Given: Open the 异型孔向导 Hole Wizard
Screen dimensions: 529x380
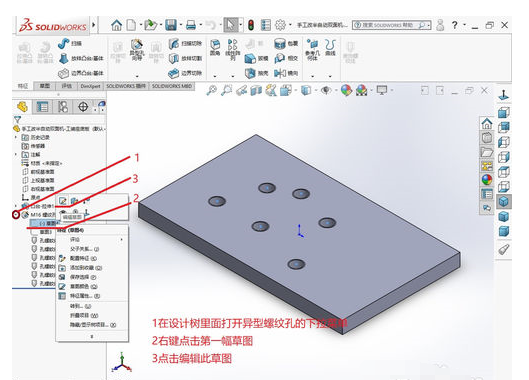Looking at the screenshot, I should click(x=137, y=50).
